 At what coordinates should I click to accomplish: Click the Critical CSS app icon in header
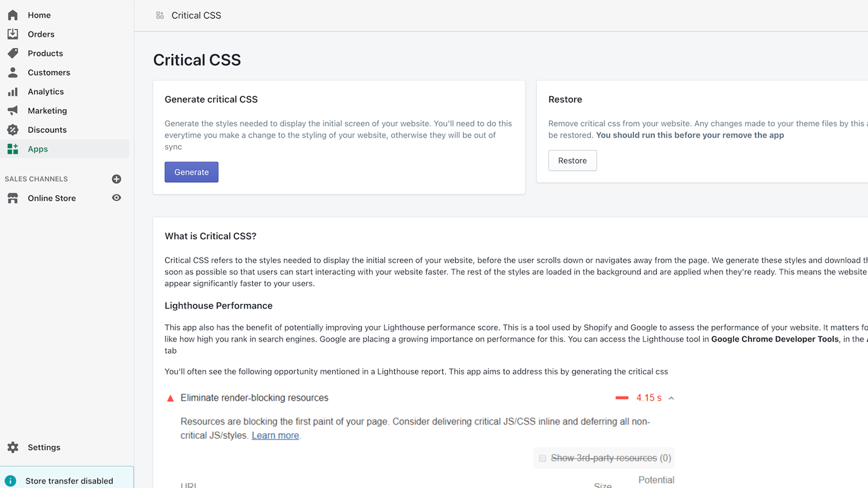pyautogui.click(x=159, y=15)
